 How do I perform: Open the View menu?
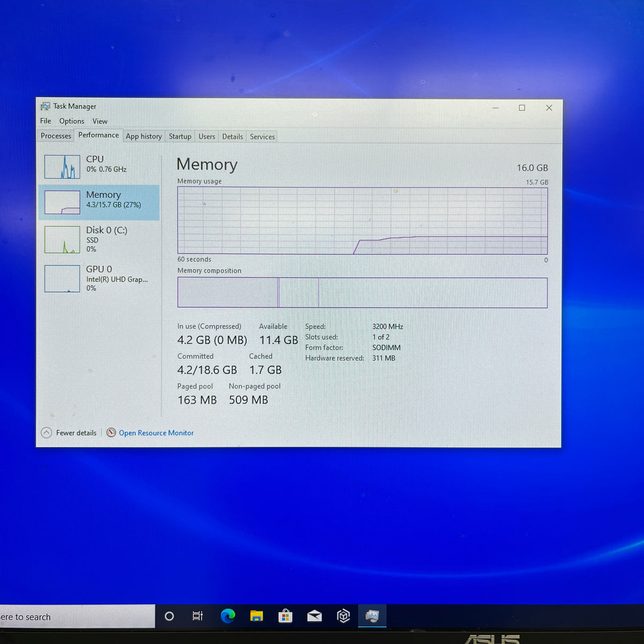pyautogui.click(x=100, y=121)
